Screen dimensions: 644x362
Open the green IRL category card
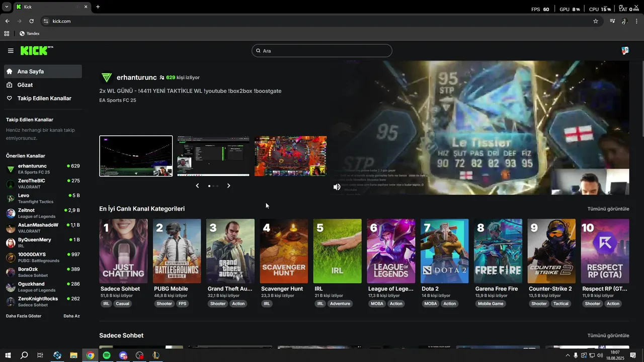(337, 251)
